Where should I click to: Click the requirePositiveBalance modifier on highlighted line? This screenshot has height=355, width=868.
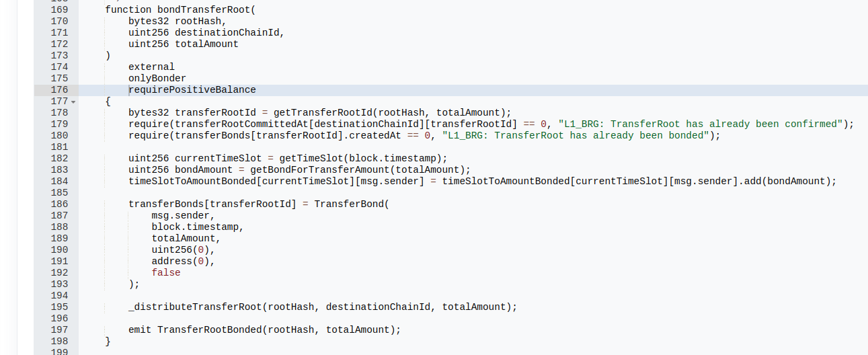coord(192,90)
